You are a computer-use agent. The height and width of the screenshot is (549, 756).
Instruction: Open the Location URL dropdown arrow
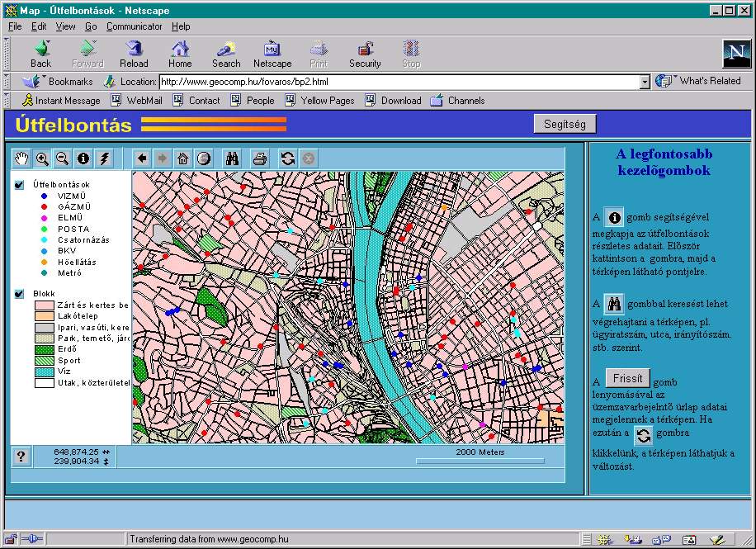[x=645, y=82]
